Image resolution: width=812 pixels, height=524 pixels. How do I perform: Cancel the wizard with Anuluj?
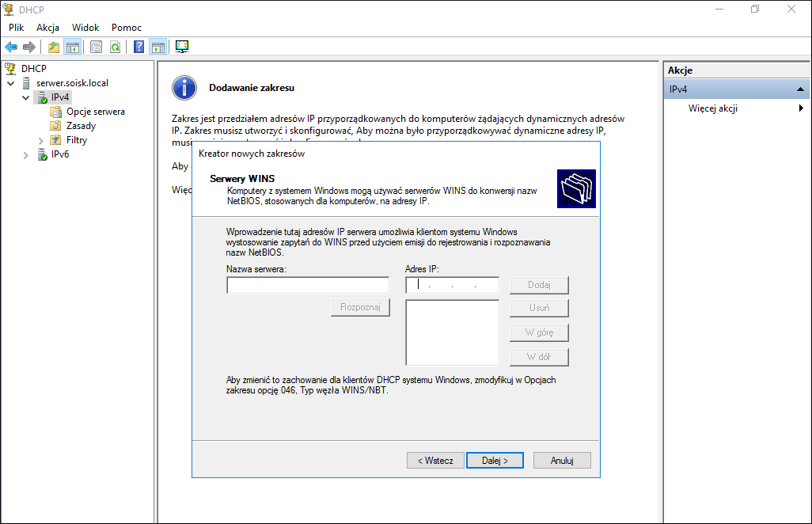point(562,461)
